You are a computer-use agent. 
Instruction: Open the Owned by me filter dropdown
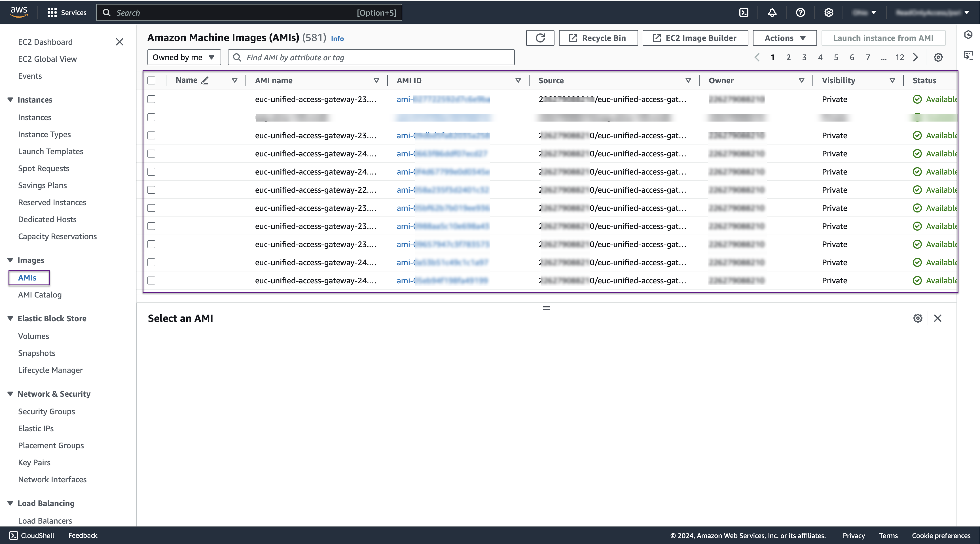[184, 58]
